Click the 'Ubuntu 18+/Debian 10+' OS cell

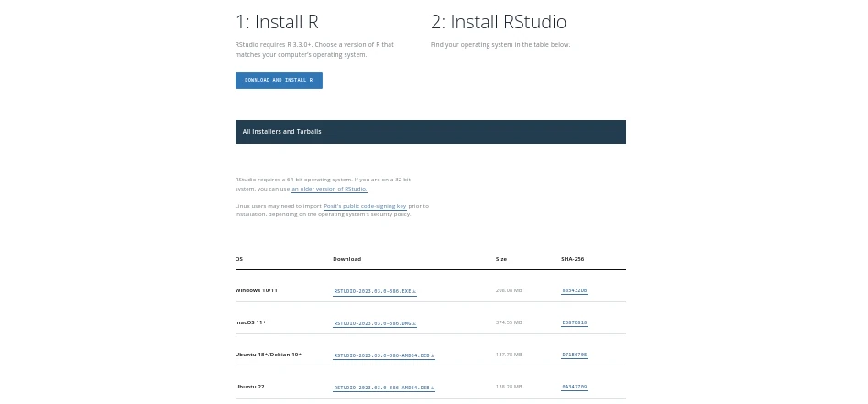269,355
